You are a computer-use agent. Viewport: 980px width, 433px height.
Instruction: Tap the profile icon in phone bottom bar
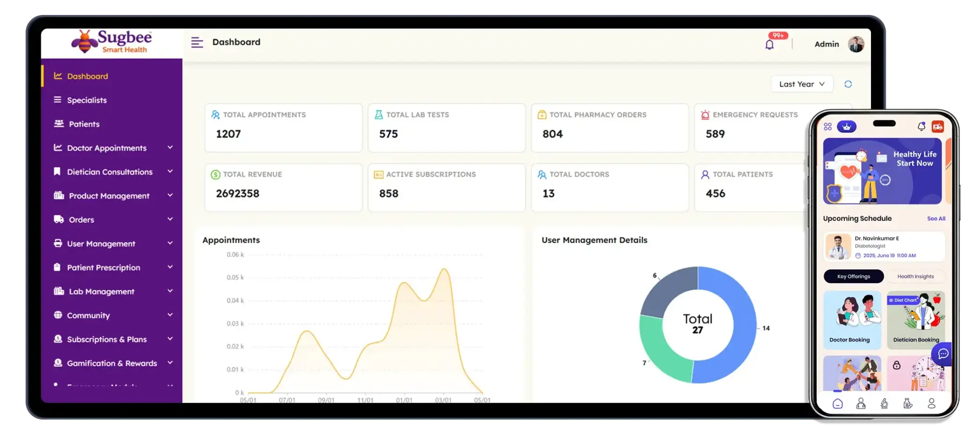click(x=931, y=404)
